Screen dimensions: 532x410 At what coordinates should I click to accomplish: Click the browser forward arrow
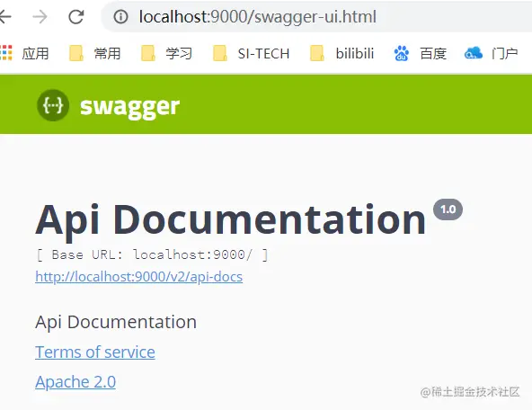(x=40, y=16)
